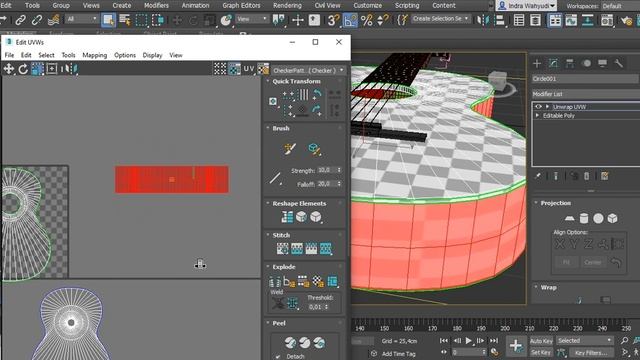The width and height of the screenshot is (640, 360).
Task: Click the Go to Start playback button
Action: click(444, 340)
